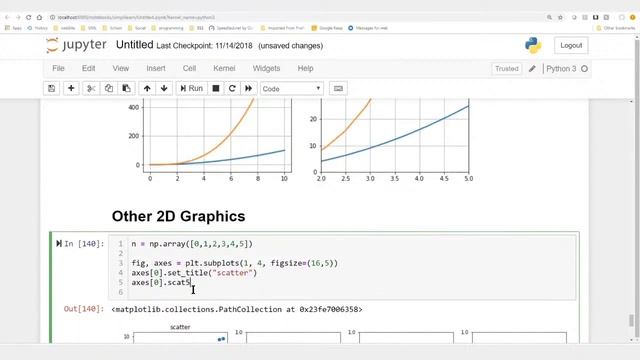Screen dimensions: 640x360
Task: Click the browser back arrow
Action: click(x=7, y=18)
